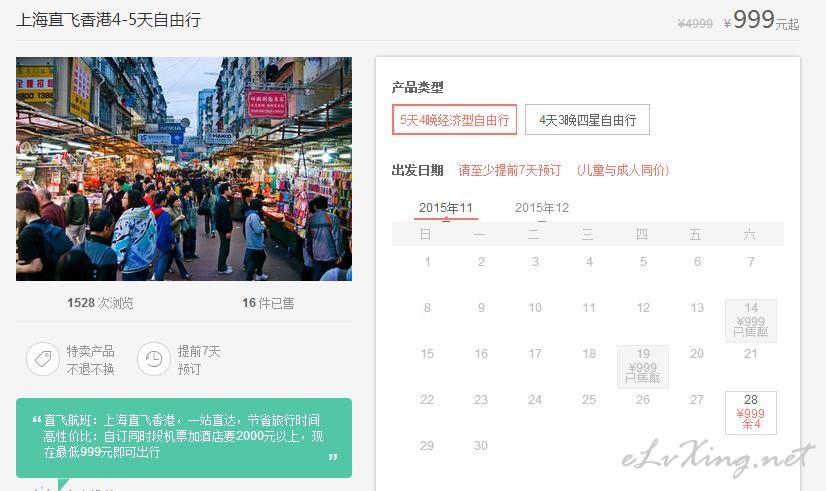Click the (儿童与成人同价) notice
The image size is (826, 491).
(623, 170)
